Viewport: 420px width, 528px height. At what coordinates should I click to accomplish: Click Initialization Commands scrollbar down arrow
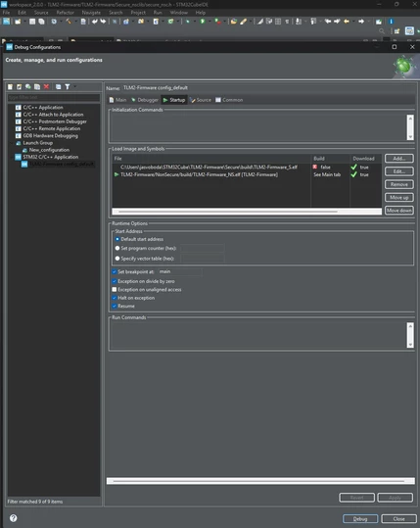(x=410, y=137)
